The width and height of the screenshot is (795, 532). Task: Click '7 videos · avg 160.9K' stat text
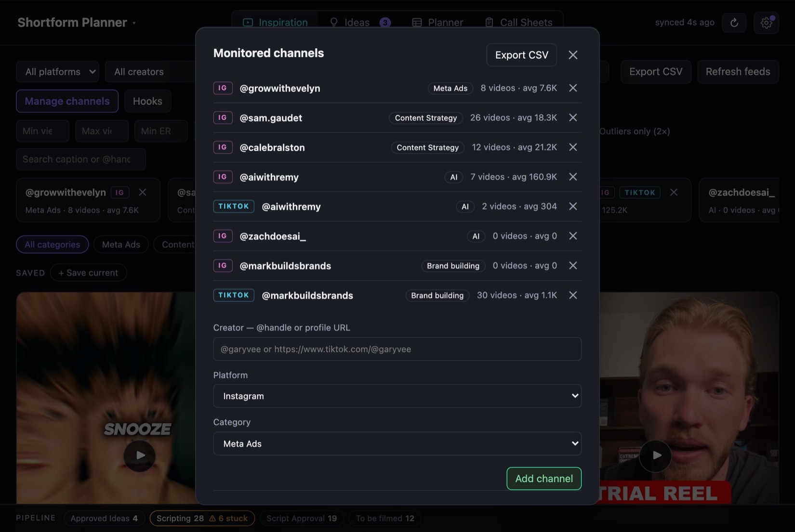point(514,177)
